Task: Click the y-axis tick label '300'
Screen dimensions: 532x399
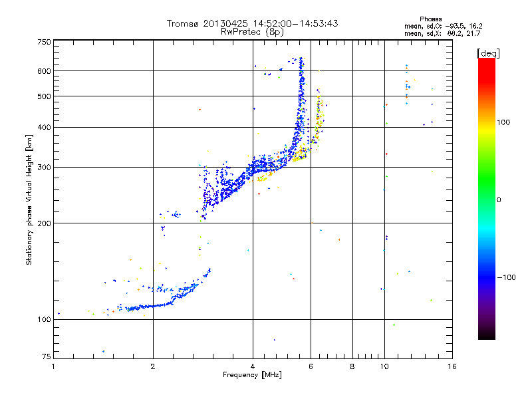Action: [44, 168]
